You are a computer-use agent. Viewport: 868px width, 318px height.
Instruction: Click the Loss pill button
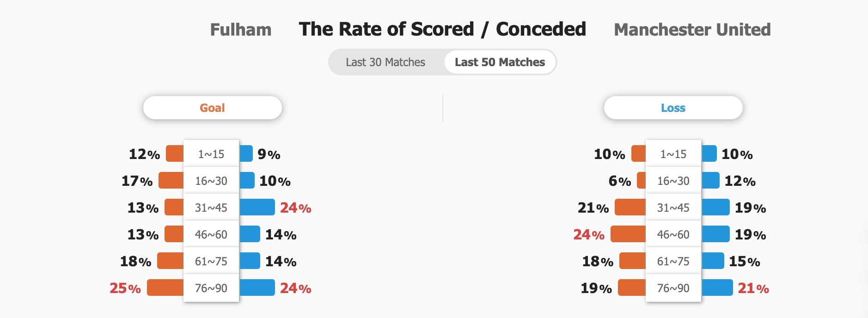pos(673,108)
